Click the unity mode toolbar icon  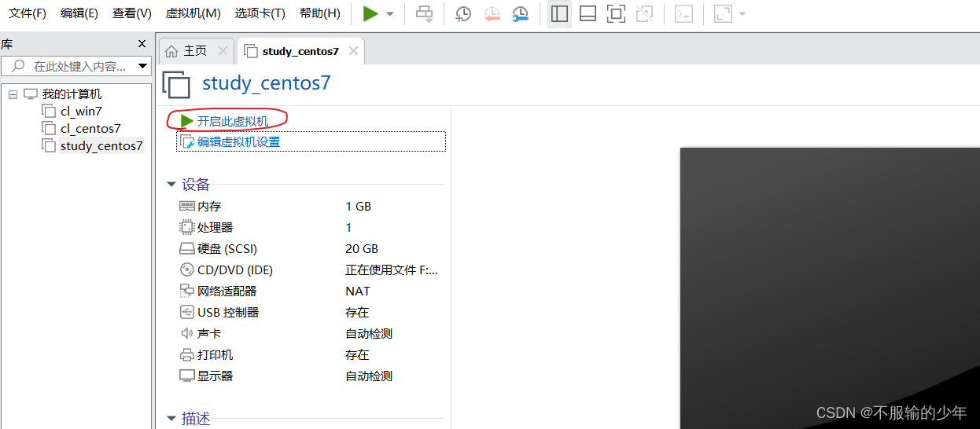pyautogui.click(x=644, y=13)
